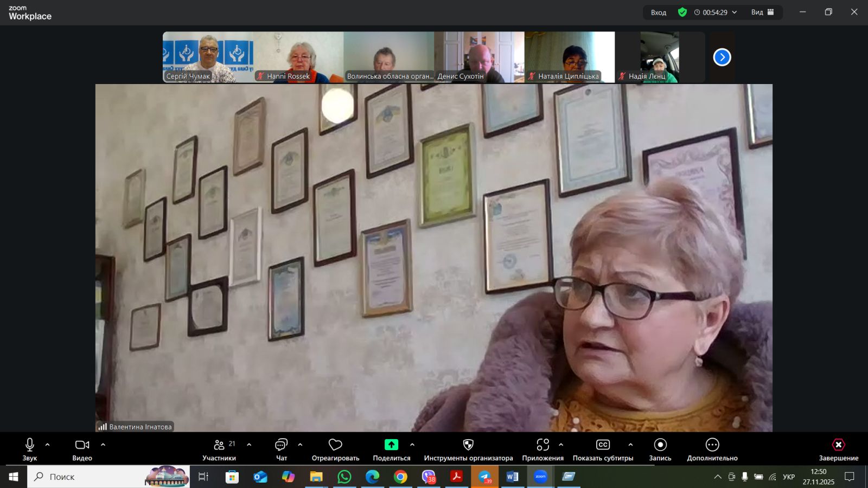Viewport: 868px width, 488px height.
Task: Toggle subtitles with Показать субтитры
Action: (x=603, y=449)
